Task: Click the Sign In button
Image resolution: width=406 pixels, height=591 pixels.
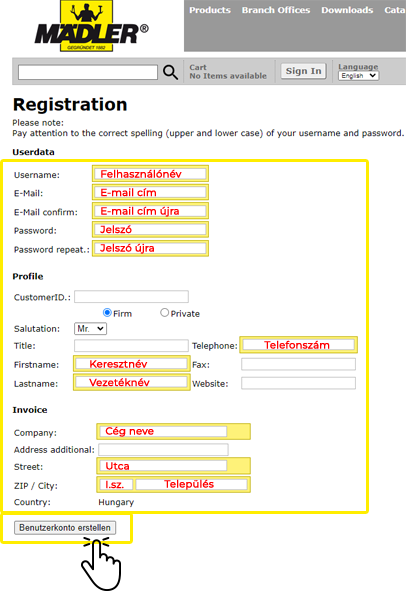Action: pyautogui.click(x=303, y=71)
